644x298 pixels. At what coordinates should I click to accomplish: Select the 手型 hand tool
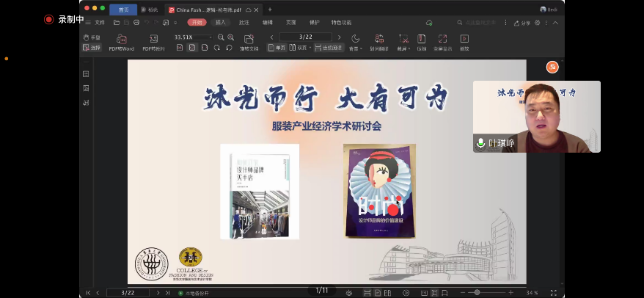coord(92,37)
